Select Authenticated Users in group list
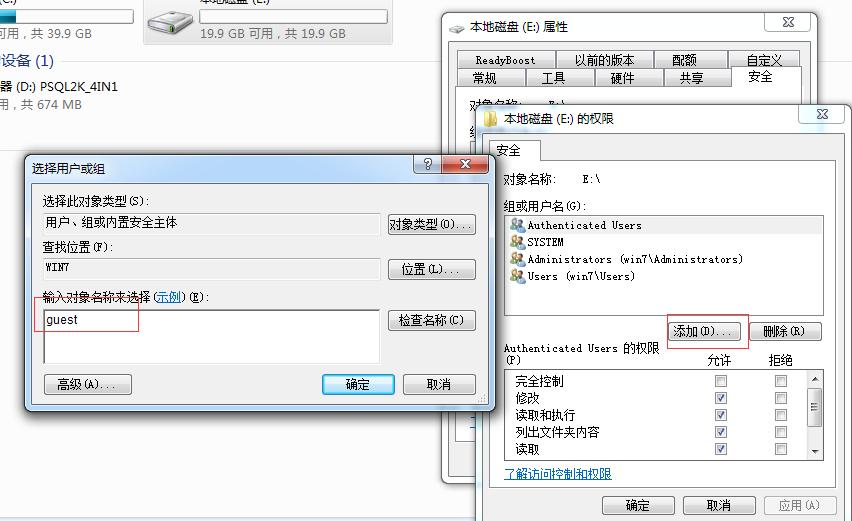 pyautogui.click(x=664, y=225)
